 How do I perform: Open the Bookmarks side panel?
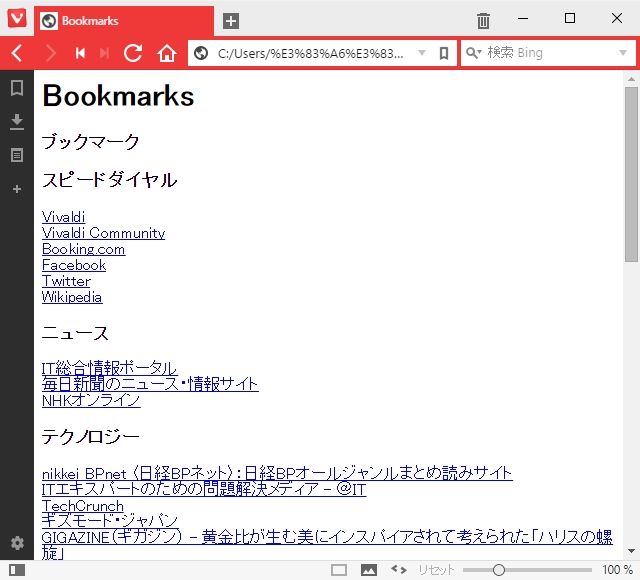(x=17, y=88)
